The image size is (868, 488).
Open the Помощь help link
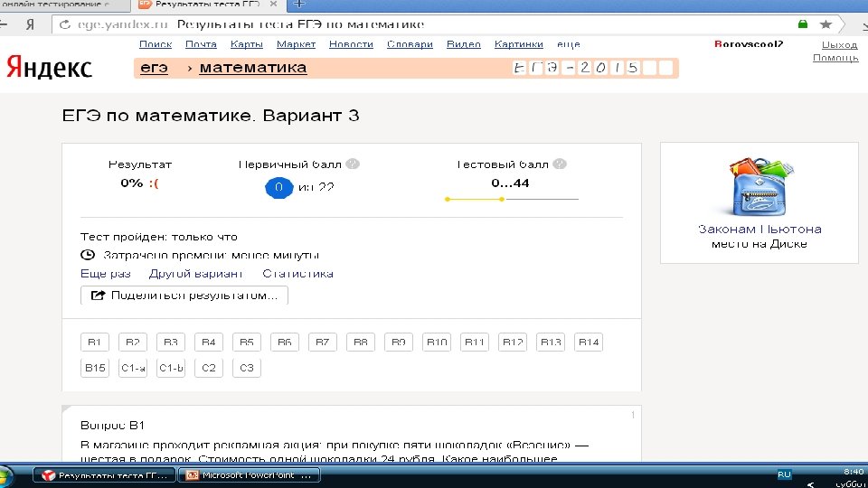click(x=835, y=58)
